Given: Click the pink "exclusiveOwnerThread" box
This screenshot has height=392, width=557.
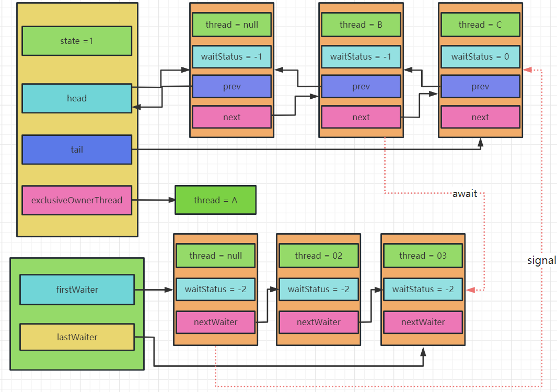Looking at the screenshot, I should (x=77, y=200).
